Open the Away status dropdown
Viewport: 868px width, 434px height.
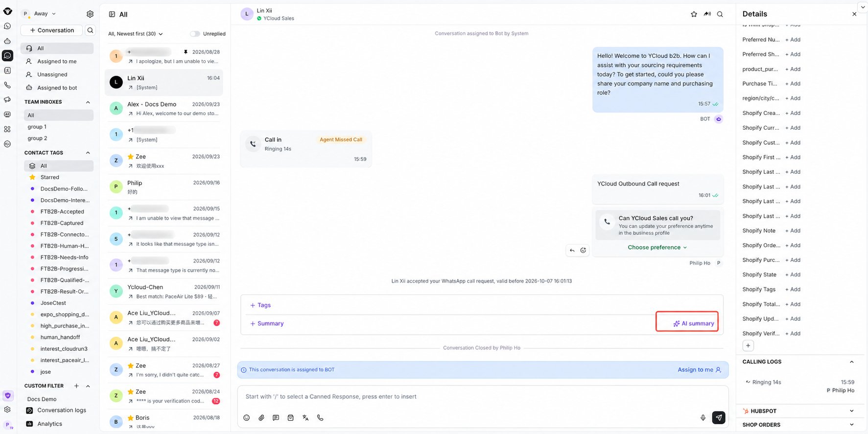[x=45, y=14]
